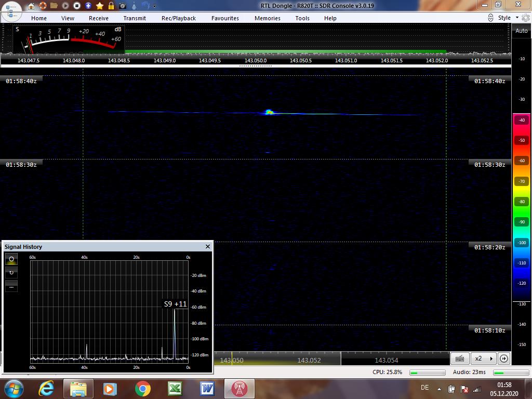
Task: Click the network signal bars tray icon
Action: 477,389
